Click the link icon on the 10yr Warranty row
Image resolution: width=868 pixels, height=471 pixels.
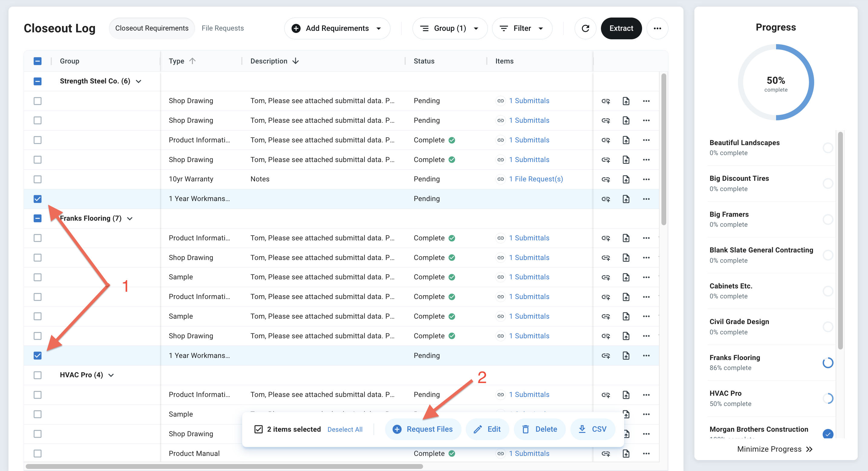[605, 179]
